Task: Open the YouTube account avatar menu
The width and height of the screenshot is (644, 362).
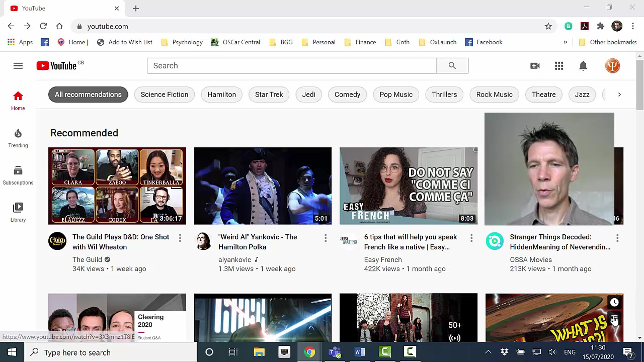Action: [612, 66]
